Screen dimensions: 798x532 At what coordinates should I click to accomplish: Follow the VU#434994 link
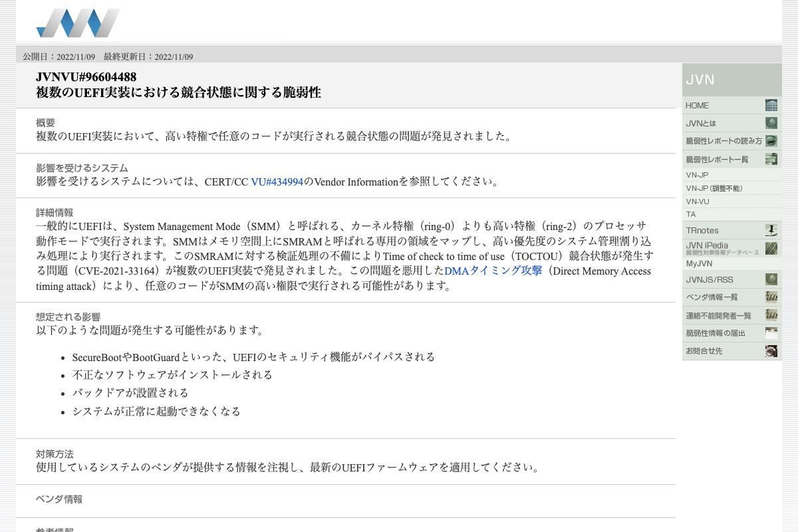coord(277,182)
